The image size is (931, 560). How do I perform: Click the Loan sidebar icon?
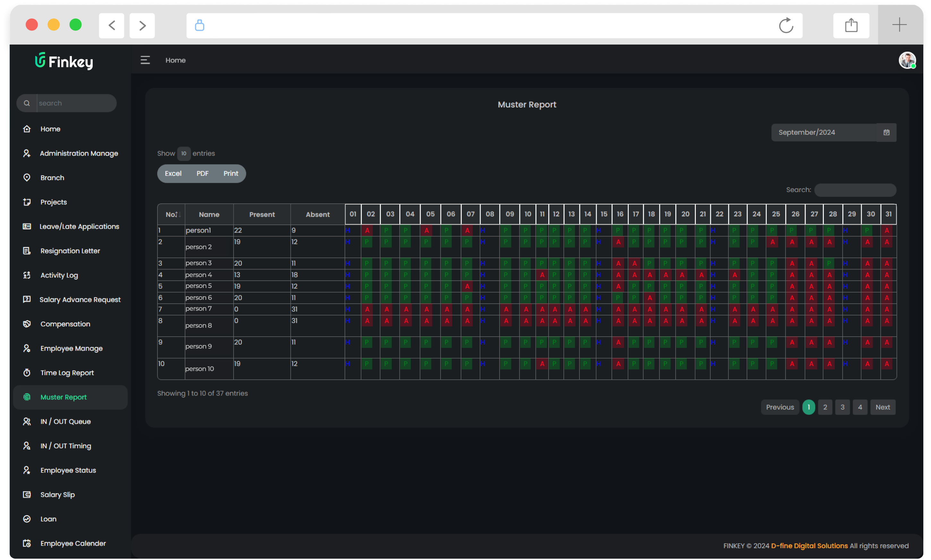pyautogui.click(x=27, y=519)
